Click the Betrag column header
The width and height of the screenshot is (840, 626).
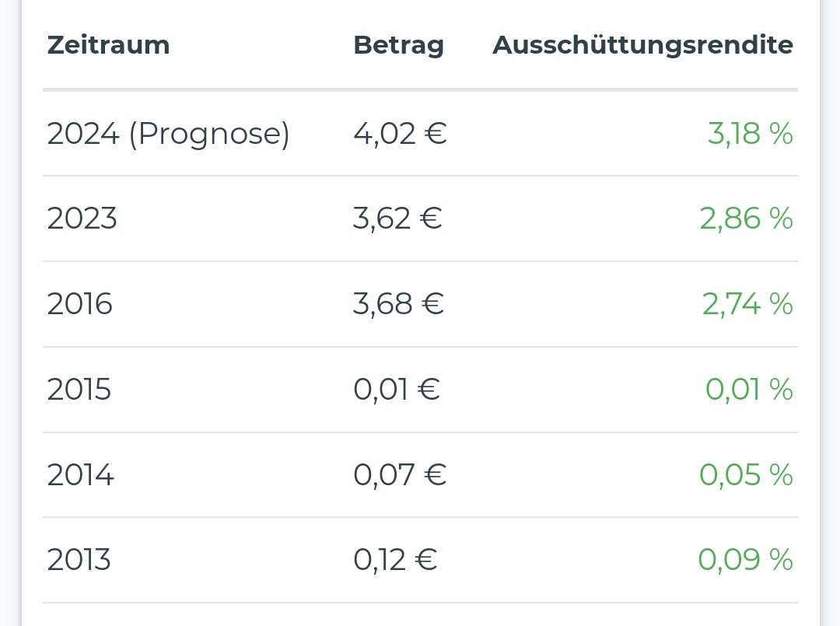click(x=398, y=45)
